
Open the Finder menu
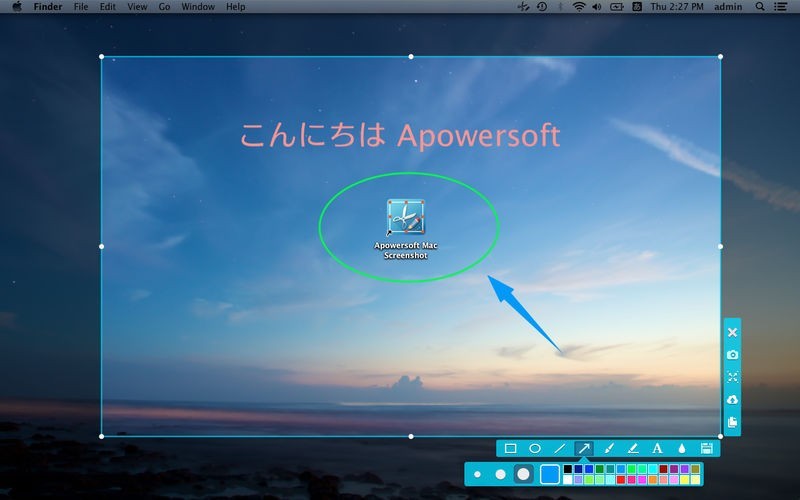[48, 7]
